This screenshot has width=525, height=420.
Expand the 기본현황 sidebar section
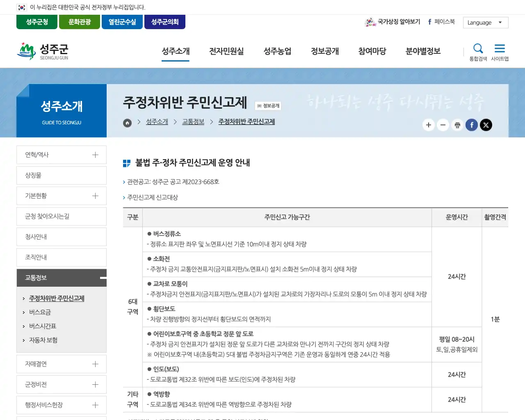click(x=95, y=196)
